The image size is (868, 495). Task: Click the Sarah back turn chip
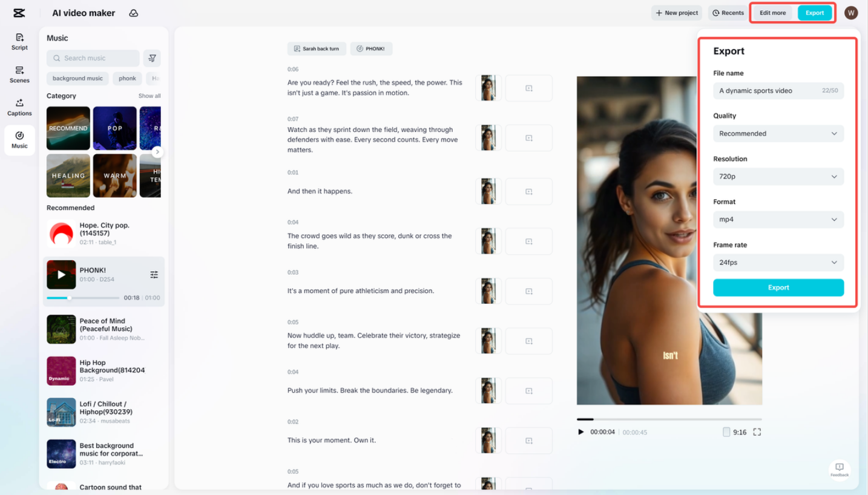pos(317,49)
